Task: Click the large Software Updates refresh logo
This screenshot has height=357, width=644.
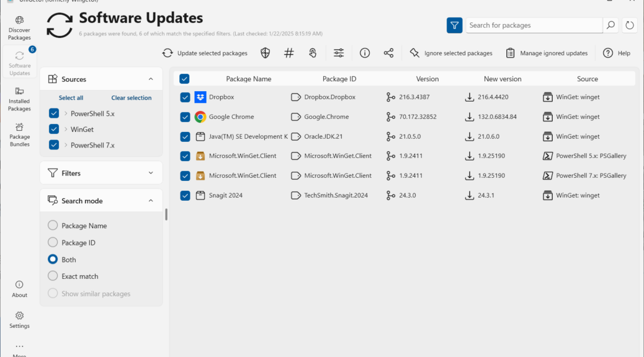Action: [x=60, y=25]
